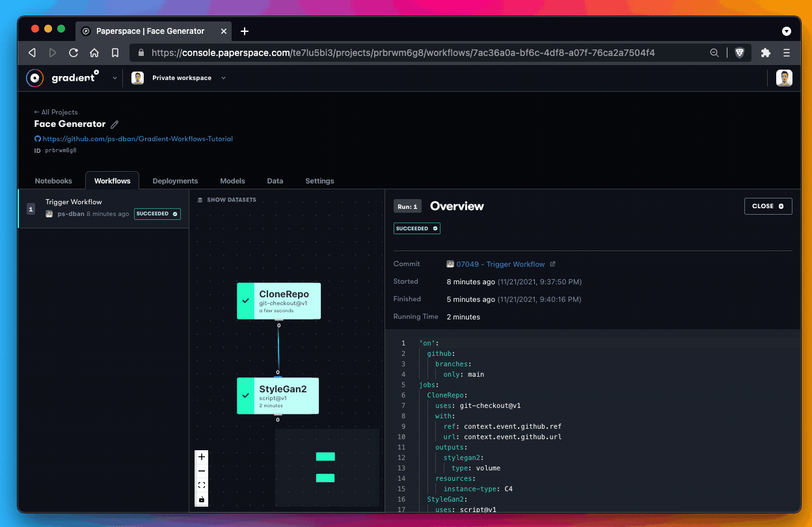
Task: Toggle the graph interactivity lock
Action: click(x=202, y=500)
